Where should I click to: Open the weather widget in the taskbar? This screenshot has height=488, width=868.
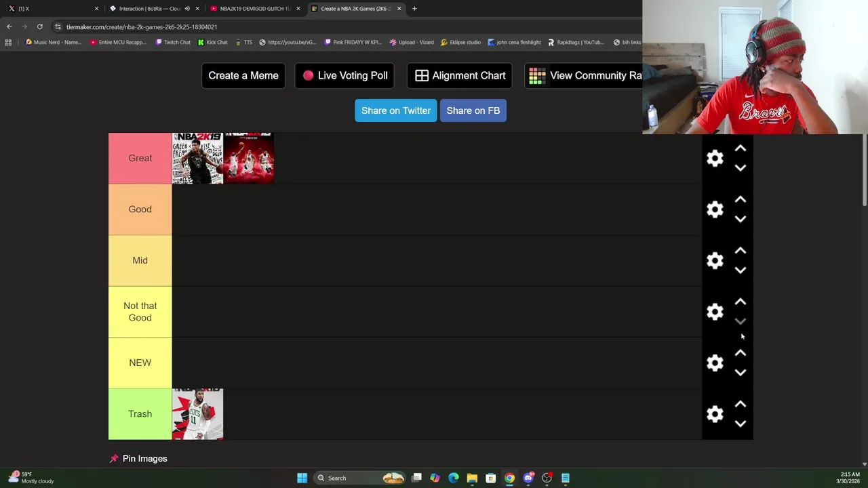pos(31,478)
